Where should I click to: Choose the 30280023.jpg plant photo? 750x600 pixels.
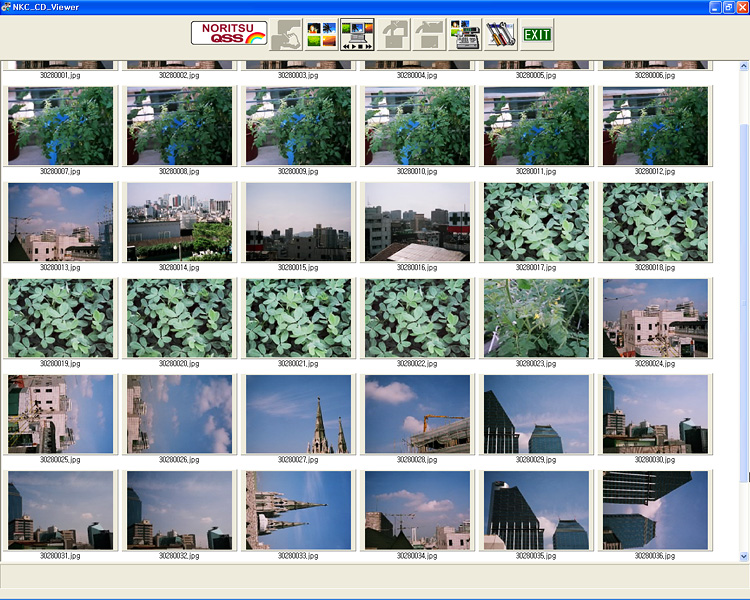[536, 317]
